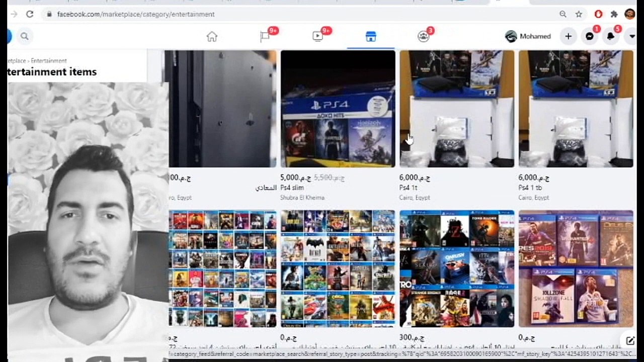Click the Ps4 slim title text
This screenshot has width=644, height=362.
[x=292, y=188]
